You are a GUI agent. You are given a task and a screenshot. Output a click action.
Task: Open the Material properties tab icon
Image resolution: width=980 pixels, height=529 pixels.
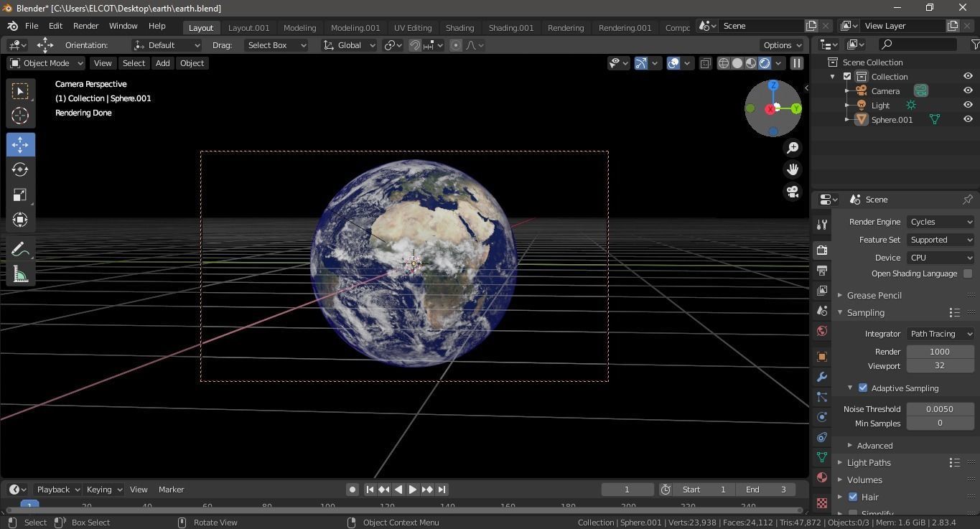click(822, 477)
